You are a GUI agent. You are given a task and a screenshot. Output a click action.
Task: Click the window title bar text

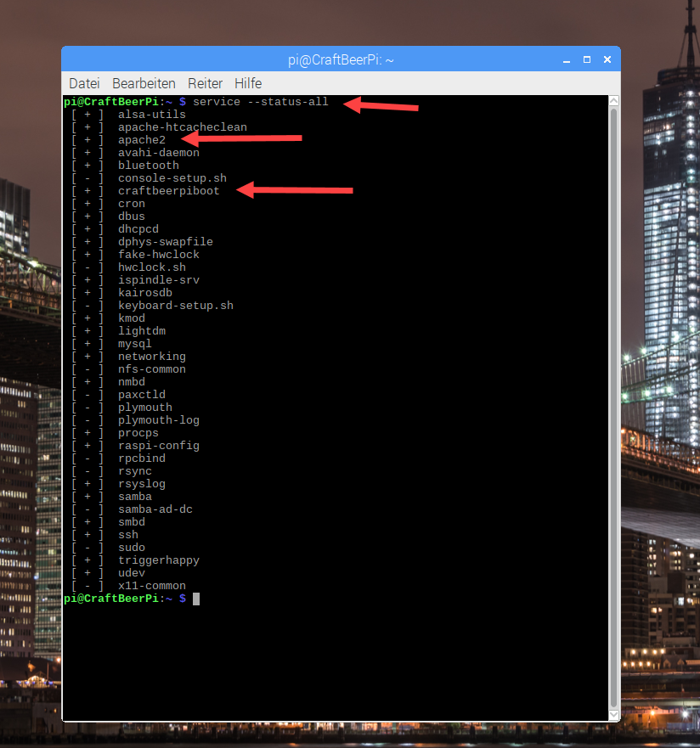coord(341,60)
